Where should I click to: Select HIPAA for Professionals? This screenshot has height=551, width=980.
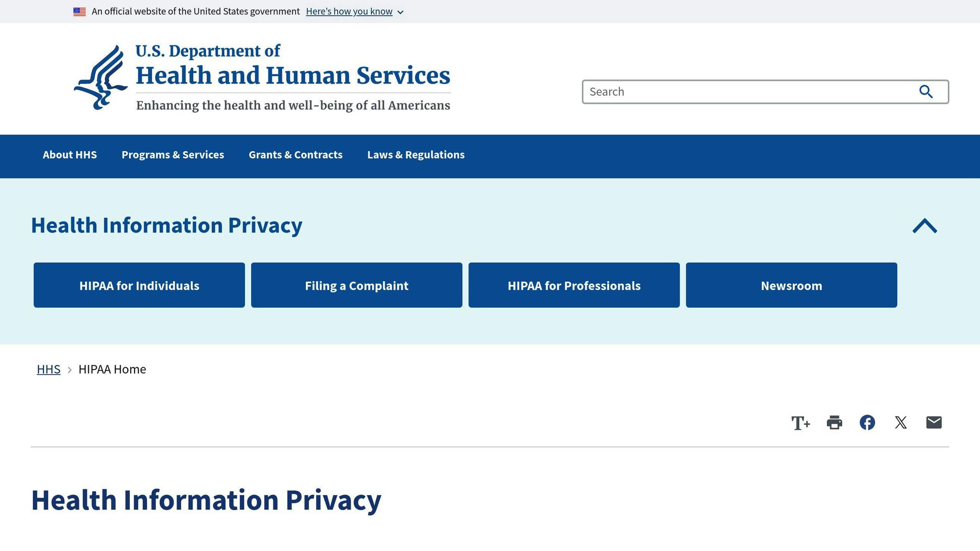pyautogui.click(x=574, y=285)
